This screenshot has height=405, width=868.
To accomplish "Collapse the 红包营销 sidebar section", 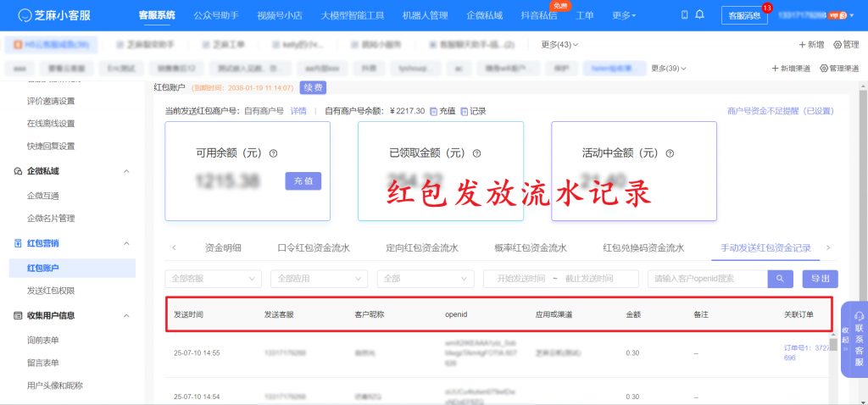I will 126,243.
